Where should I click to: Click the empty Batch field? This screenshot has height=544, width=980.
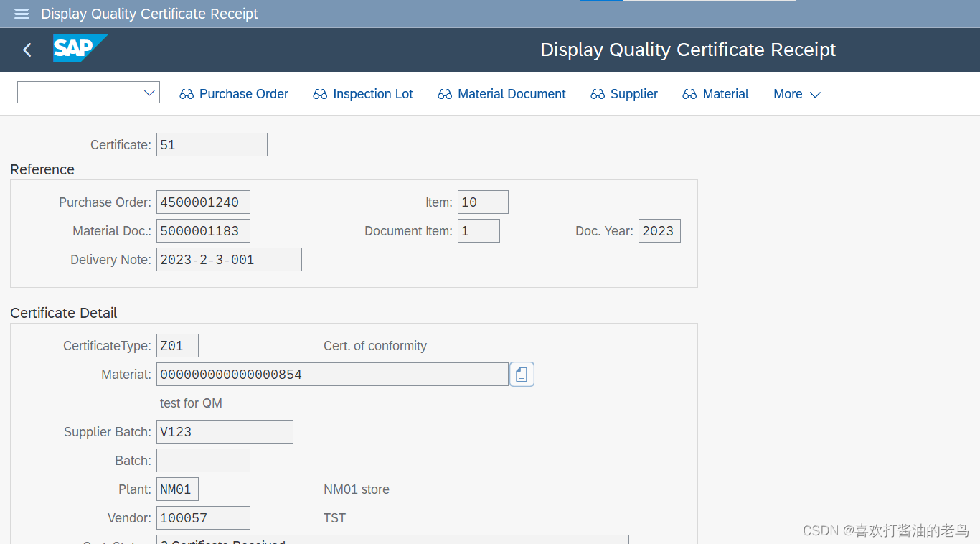coord(203,460)
